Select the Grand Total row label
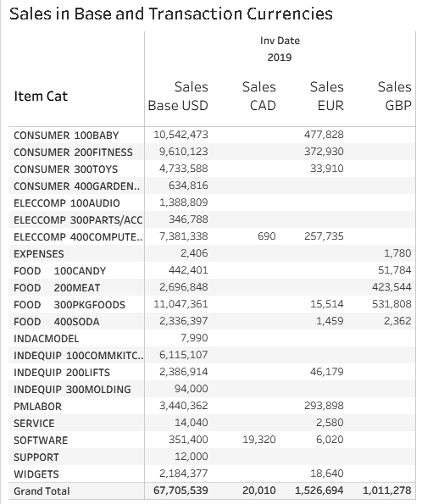This screenshot has width=422, height=504. [x=42, y=491]
